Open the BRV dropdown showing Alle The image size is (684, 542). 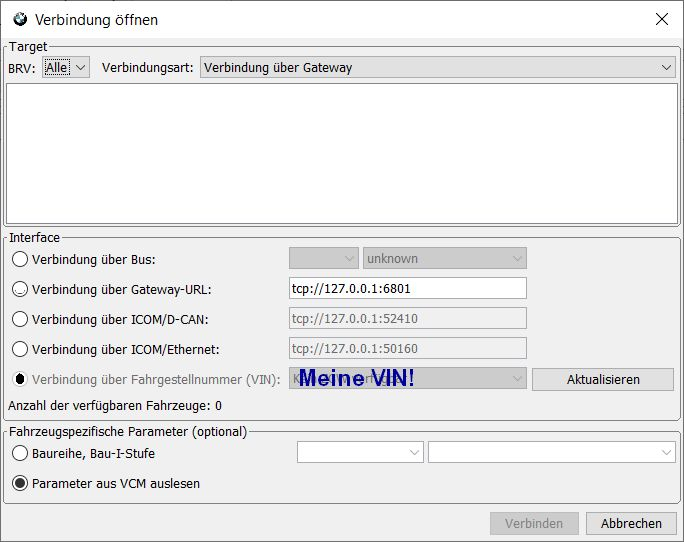(67, 67)
